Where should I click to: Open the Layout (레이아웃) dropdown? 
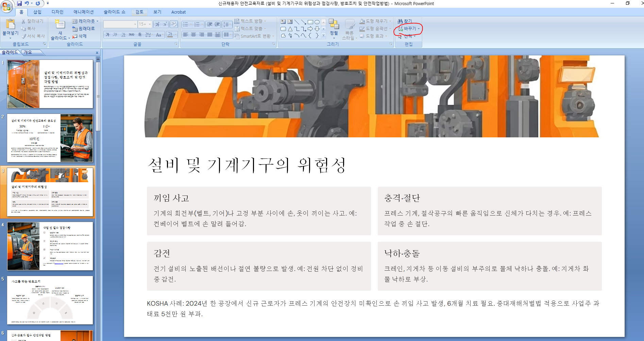[x=85, y=21]
